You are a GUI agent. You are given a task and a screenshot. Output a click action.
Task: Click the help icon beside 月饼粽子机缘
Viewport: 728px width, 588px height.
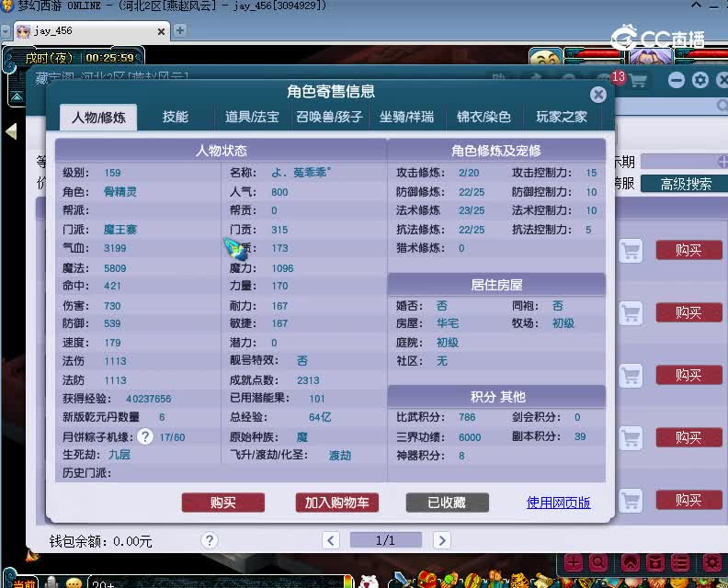tap(145, 436)
